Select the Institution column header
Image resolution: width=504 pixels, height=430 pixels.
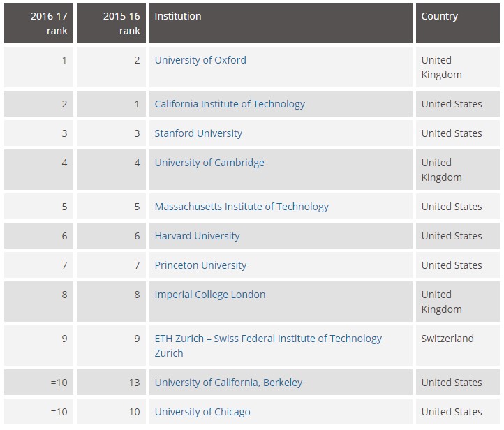click(178, 16)
